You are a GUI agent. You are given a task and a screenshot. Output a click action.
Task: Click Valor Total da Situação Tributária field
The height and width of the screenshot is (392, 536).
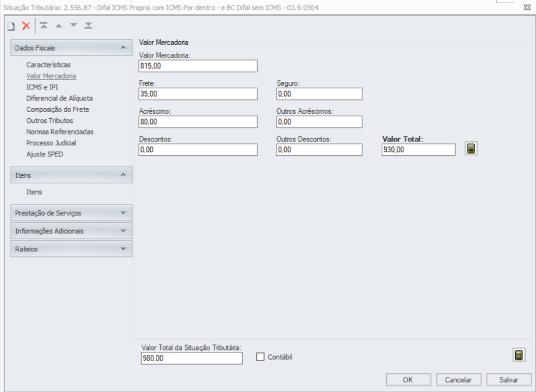point(192,358)
